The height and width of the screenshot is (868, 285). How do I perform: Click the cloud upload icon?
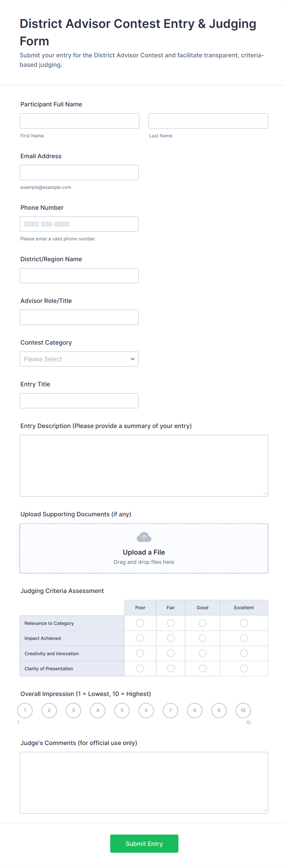click(144, 537)
